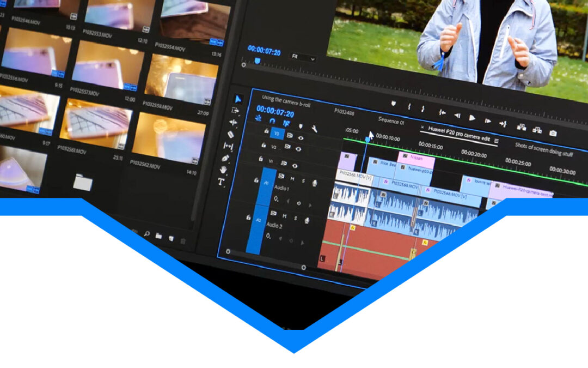
Task: Click the Lift button in Program Monitor
Action: (x=521, y=127)
